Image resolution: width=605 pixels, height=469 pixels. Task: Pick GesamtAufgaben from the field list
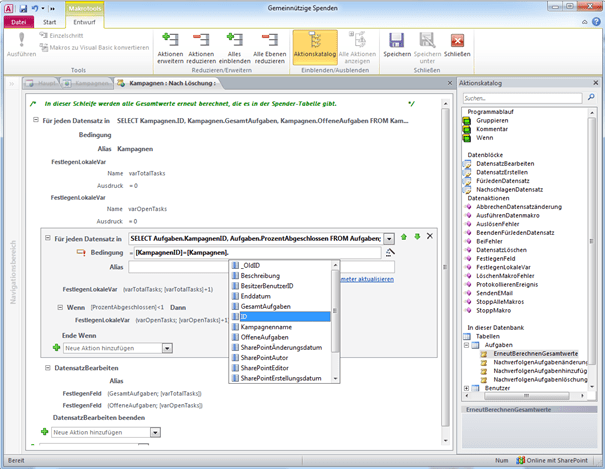(281, 306)
